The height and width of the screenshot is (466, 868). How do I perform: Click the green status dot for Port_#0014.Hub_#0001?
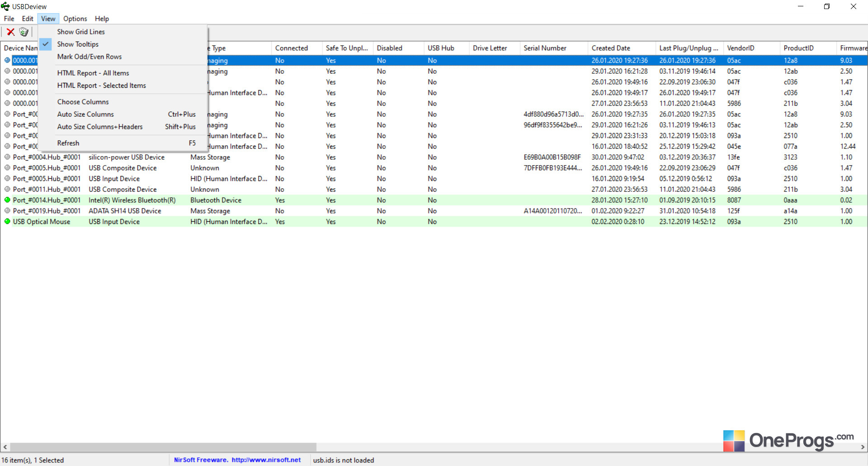pos(7,200)
